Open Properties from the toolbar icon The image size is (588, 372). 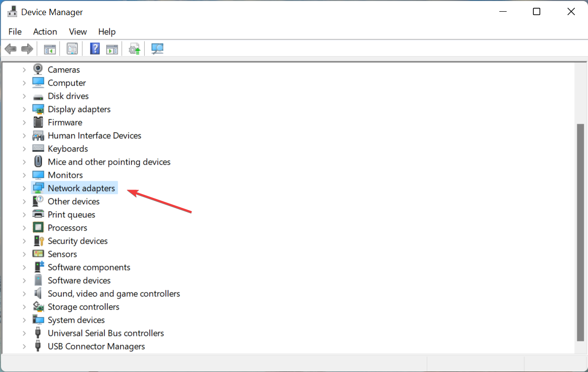coord(72,49)
